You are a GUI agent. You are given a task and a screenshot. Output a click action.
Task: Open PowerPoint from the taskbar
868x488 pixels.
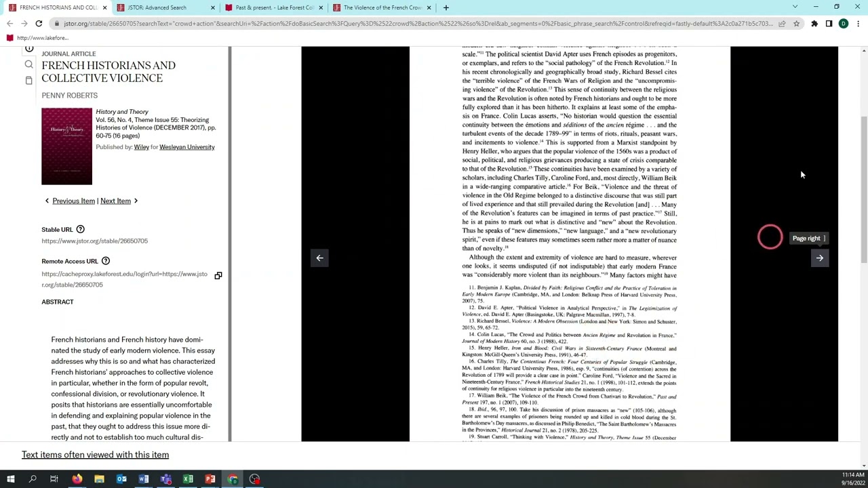(x=210, y=479)
